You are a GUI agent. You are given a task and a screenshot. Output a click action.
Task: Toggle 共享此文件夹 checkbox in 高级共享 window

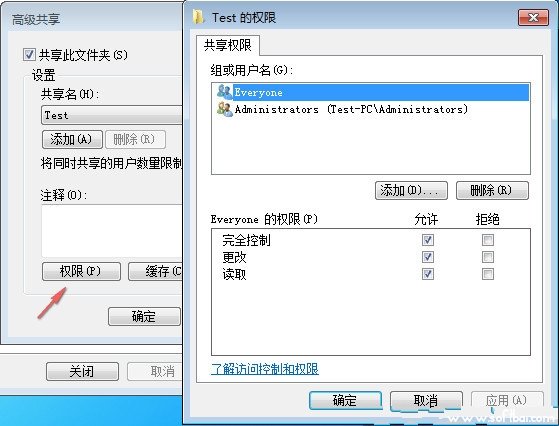pos(29,55)
